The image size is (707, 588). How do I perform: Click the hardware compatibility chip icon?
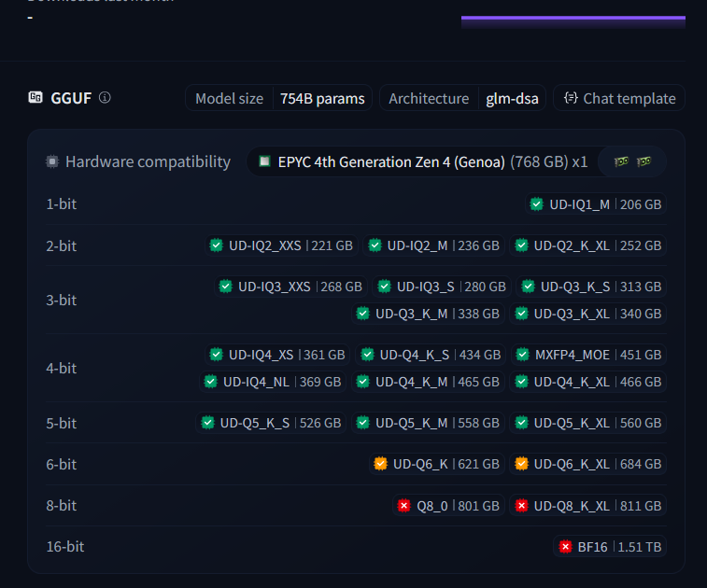click(52, 161)
